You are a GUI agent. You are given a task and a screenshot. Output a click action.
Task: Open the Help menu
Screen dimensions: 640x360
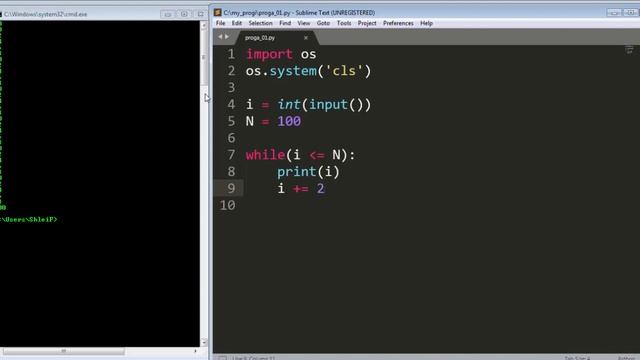pos(427,23)
